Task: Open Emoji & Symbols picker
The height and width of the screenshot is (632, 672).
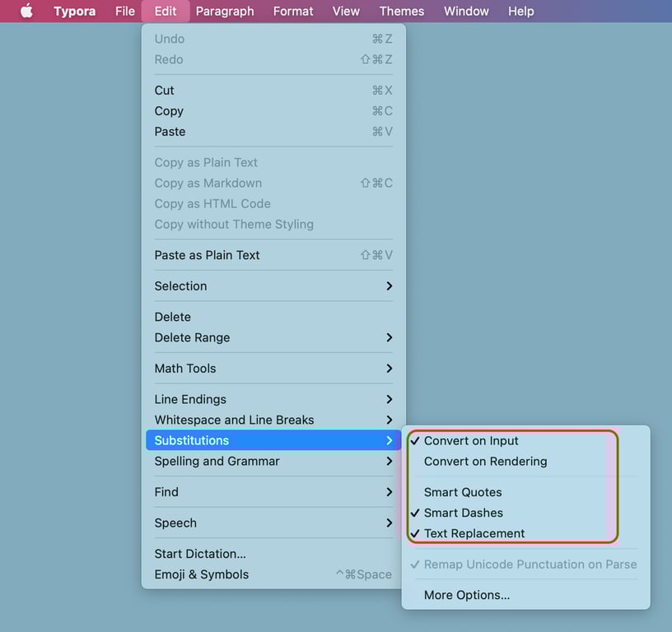Action: pos(273,574)
